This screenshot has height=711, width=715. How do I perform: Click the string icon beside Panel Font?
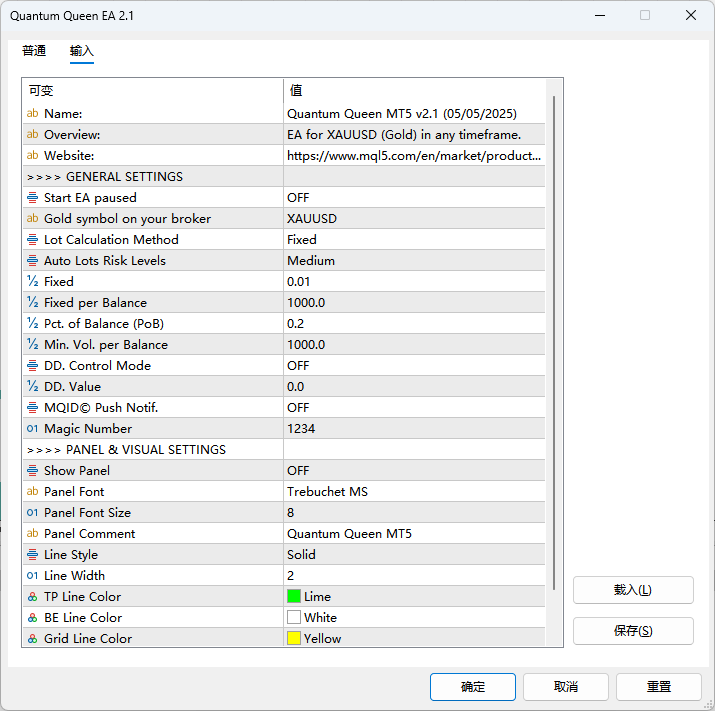(x=32, y=492)
